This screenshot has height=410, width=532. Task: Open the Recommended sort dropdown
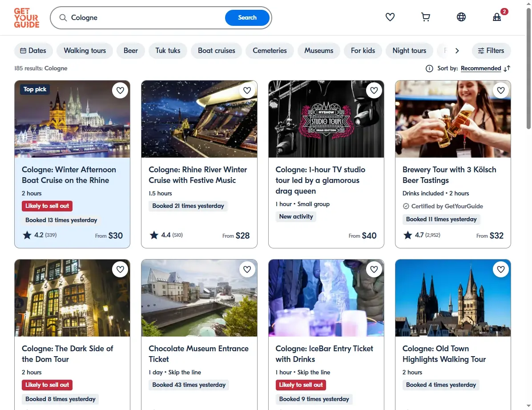point(481,68)
